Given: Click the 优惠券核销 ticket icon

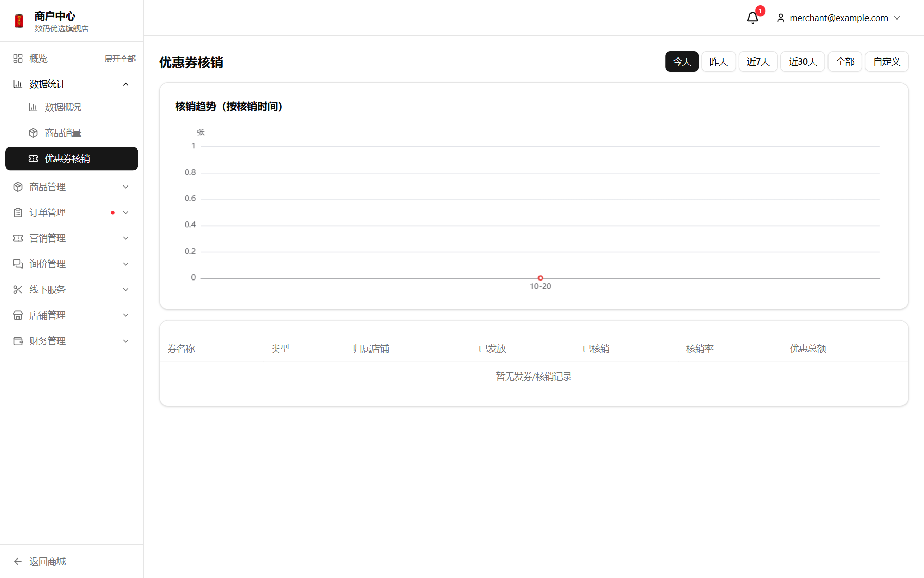Looking at the screenshot, I should [33, 159].
